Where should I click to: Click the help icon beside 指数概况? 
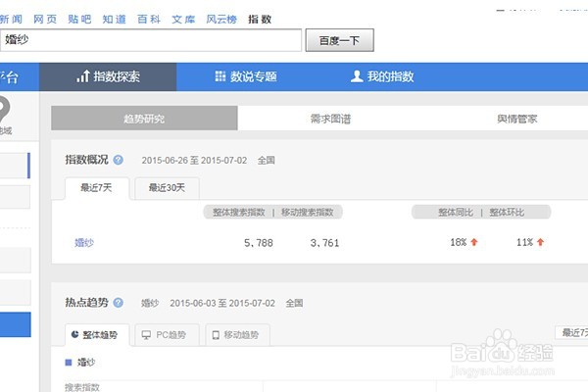(119, 160)
